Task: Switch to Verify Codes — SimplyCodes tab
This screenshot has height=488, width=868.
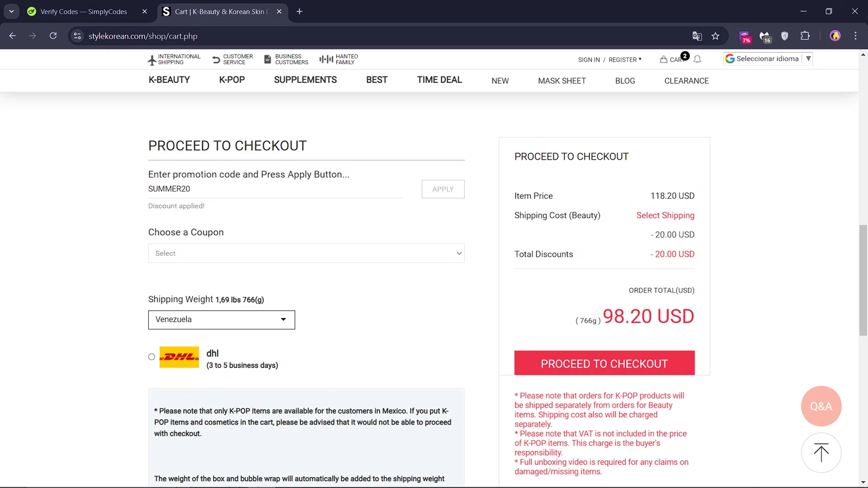Action: pyautogui.click(x=83, y=12)
